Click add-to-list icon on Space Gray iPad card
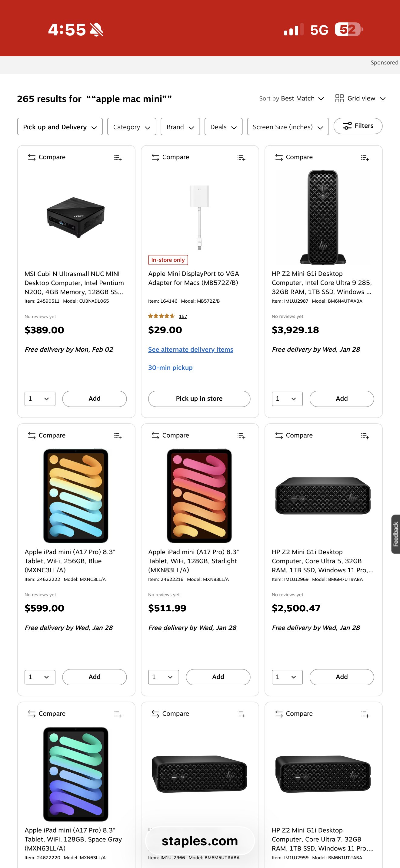The image size is (400, 868). click(117, 714)
